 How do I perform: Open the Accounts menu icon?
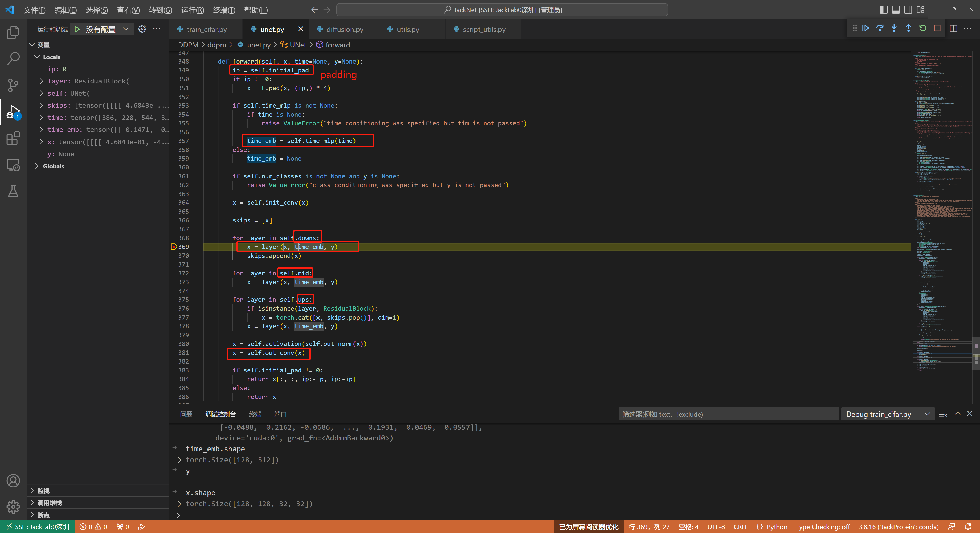13,480
